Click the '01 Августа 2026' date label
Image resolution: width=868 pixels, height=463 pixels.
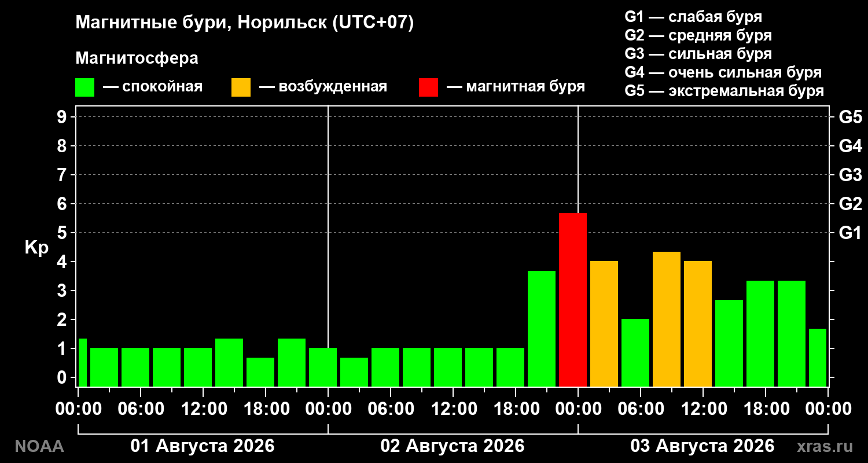(203, 446)
